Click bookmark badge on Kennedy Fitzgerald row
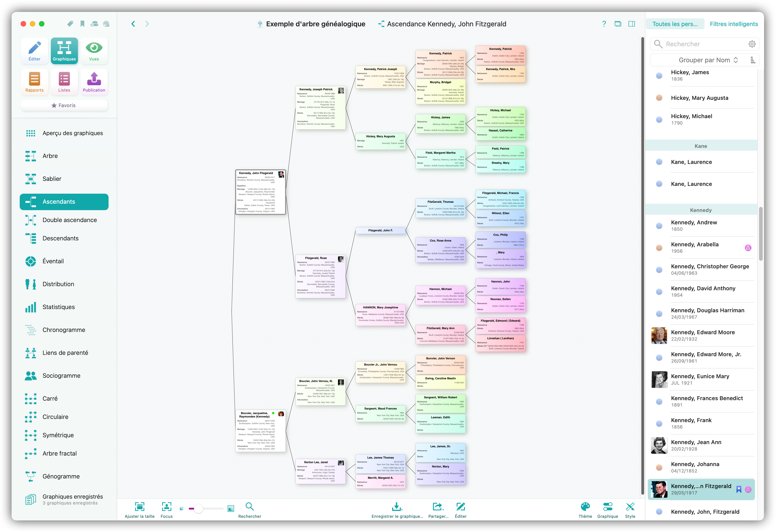Screen dimensions: 776x532 (739, 489)
